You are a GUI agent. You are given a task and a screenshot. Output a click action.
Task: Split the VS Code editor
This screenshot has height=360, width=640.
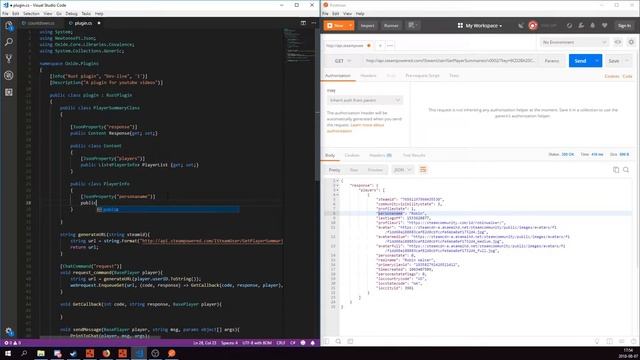(303, 23)
